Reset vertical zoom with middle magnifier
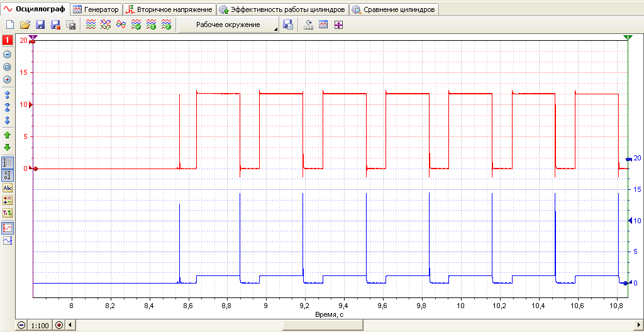Viewport: 644px width, 332px height. [x=7, y=67]
